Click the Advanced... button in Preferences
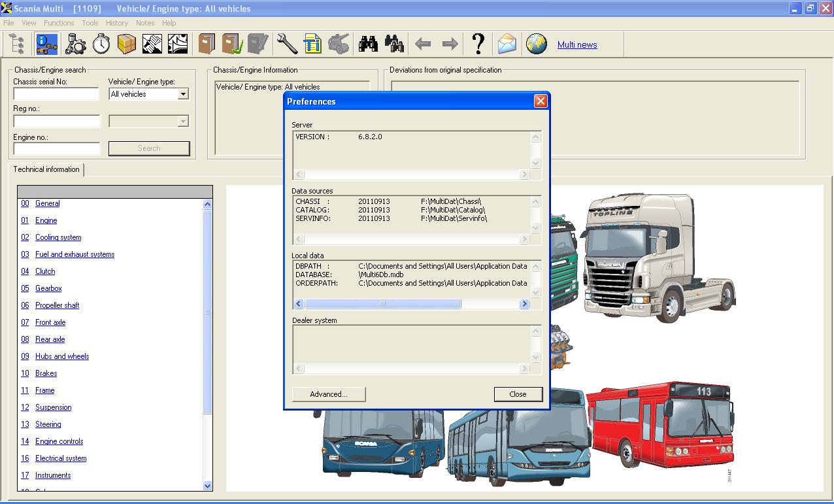 point(329,394)
